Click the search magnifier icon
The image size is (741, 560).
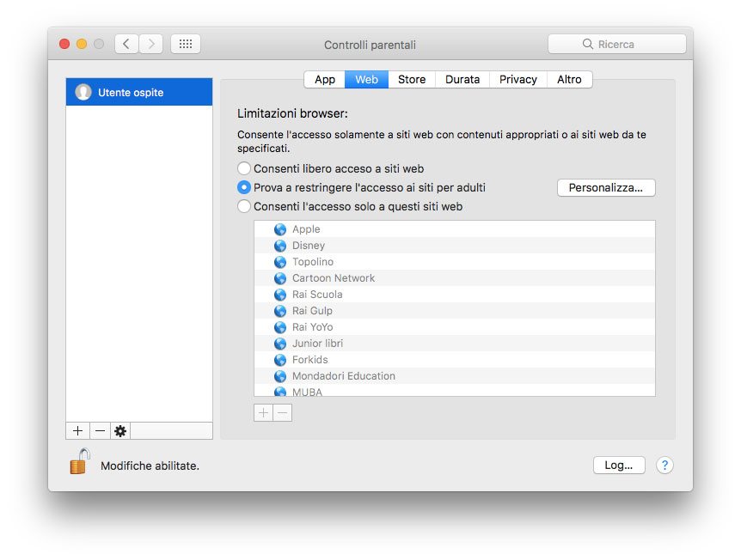(x=587, y=44)
